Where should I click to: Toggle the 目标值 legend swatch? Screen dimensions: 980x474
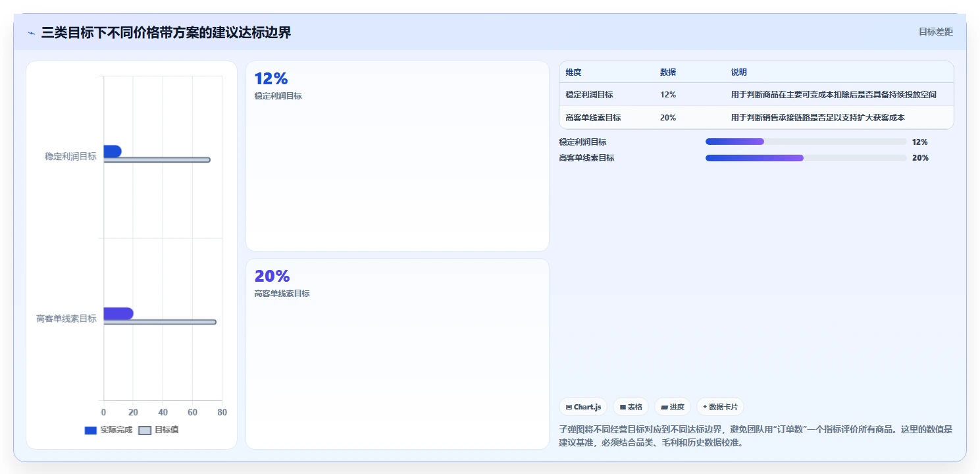145,431
